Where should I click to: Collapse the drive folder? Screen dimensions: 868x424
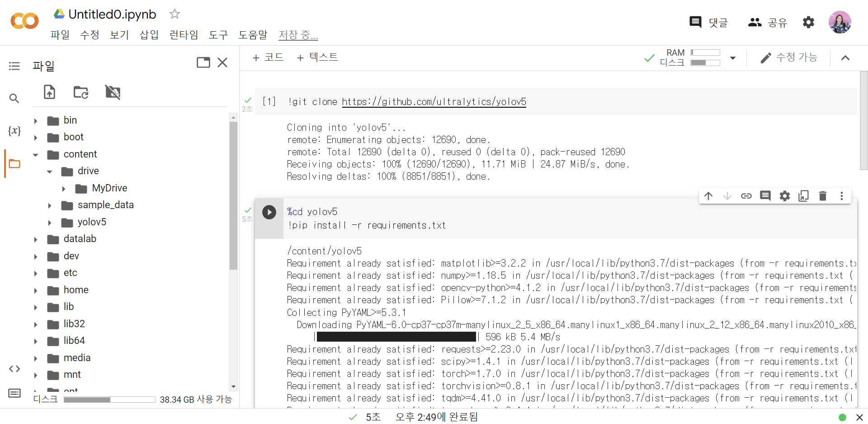[x=50, y=172]
